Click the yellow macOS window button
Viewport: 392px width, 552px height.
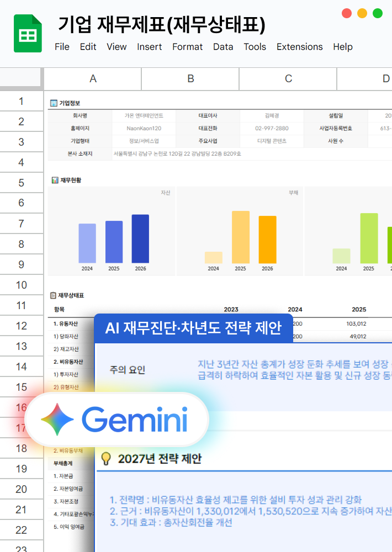362,13
